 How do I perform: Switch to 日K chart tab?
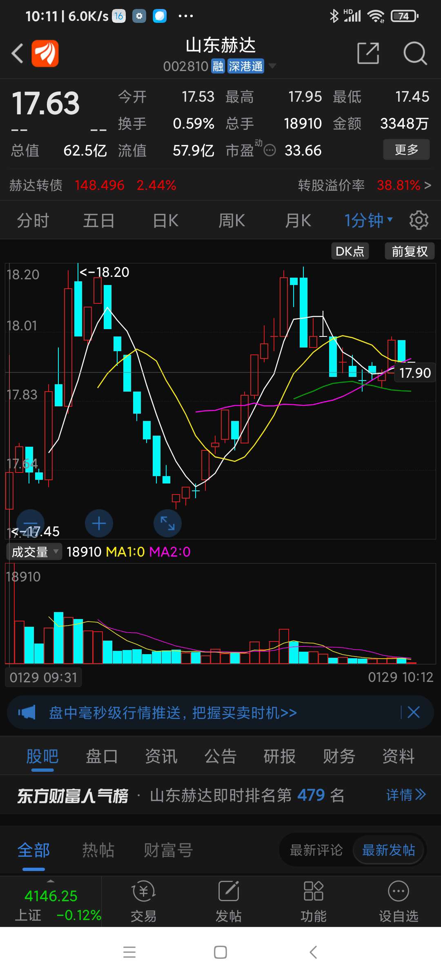(166, 220)
